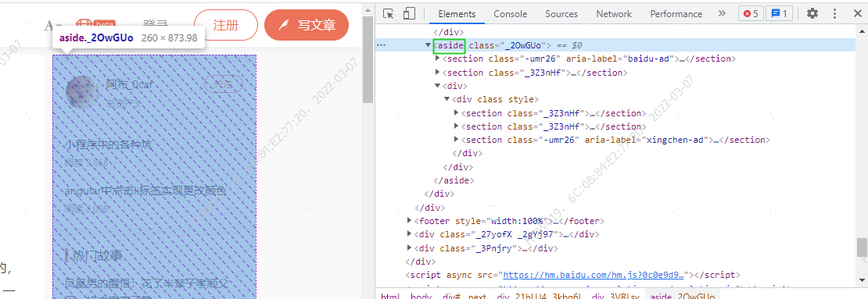Show more DevTools tabs chevron

722,14
